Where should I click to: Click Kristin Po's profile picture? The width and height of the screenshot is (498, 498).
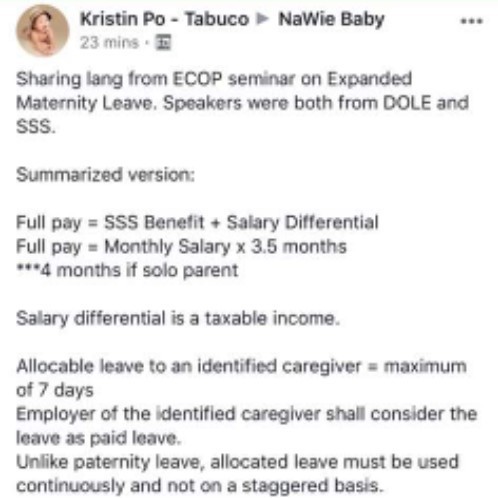(42, 31)
